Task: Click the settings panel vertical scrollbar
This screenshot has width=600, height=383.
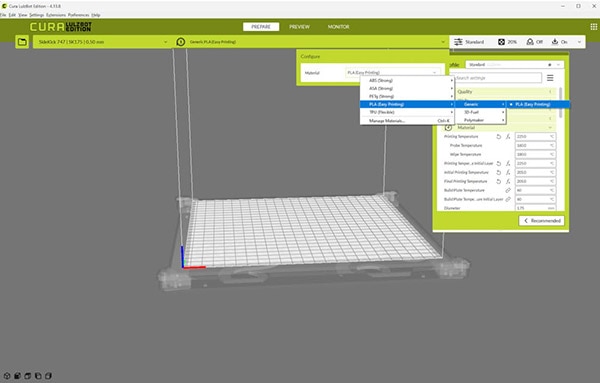Action: (561, 103)
